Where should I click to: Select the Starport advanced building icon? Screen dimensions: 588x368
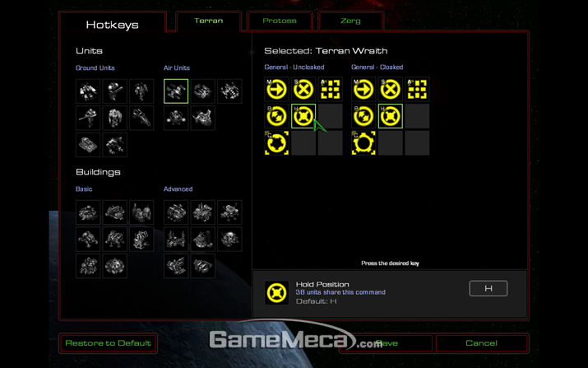tap(203, 212)
